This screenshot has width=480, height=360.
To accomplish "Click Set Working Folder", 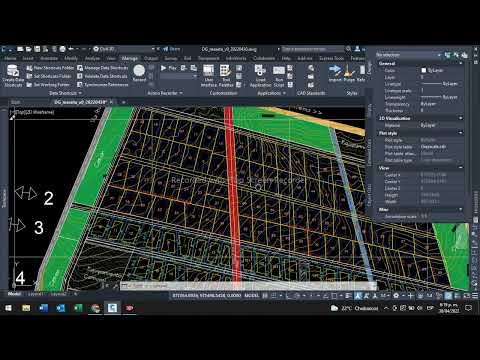I will (48, 85).
